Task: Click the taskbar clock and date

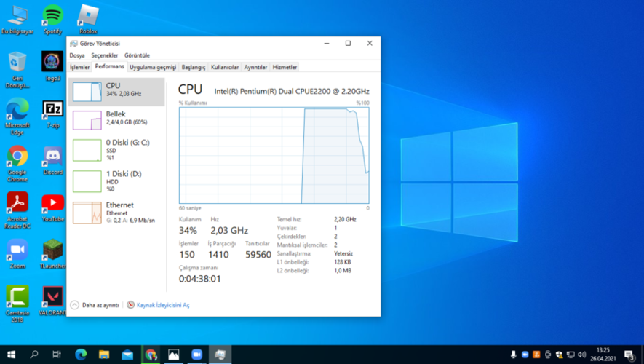Action: point(603,354)
